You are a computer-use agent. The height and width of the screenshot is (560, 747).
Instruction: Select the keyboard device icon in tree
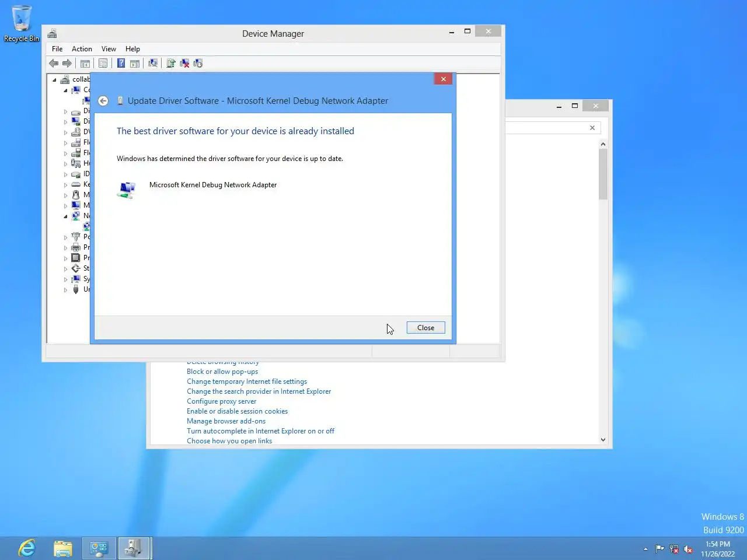coord(76,184)
